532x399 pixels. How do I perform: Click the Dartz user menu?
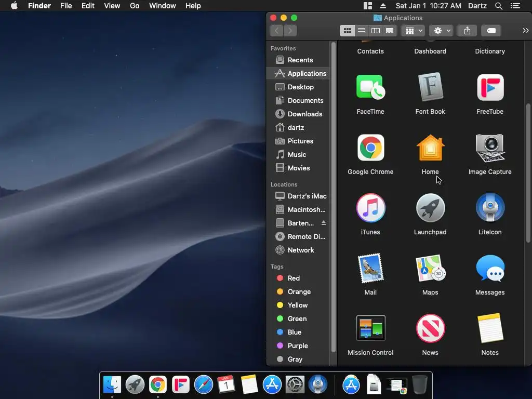click(x=477, y=6)
